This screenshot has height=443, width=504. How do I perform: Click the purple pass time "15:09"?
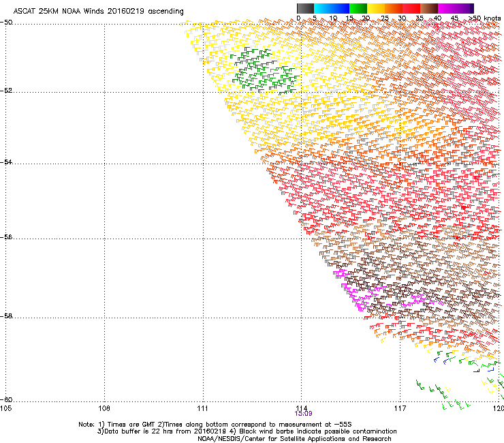click(304, 414)
